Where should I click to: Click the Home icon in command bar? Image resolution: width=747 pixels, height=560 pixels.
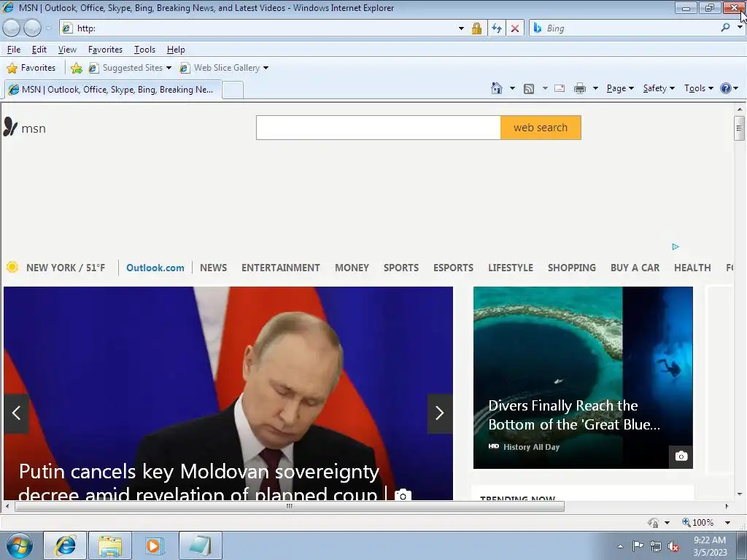(x=496, y=88)
